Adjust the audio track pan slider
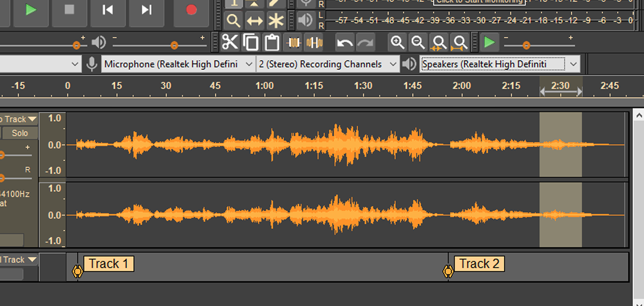644x306 pixels. click(2, 178)
